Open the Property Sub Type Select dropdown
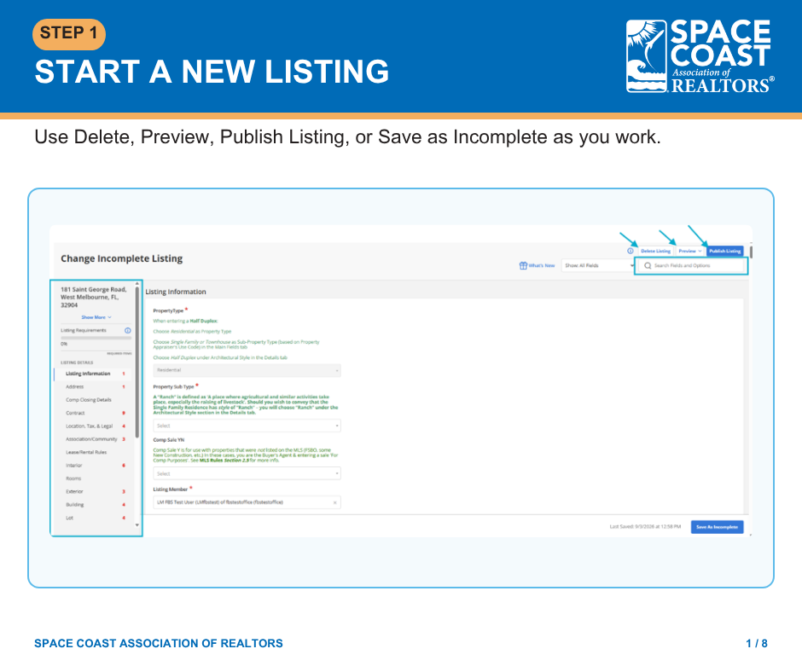The image size is (802, 672). [x=247, y=426]
